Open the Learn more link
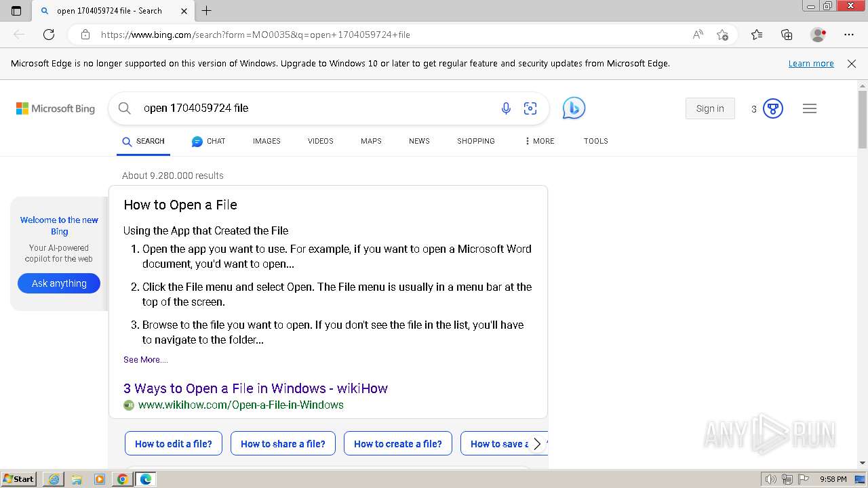This screenshot has width=868, height=488. click(x=811, y=64)
